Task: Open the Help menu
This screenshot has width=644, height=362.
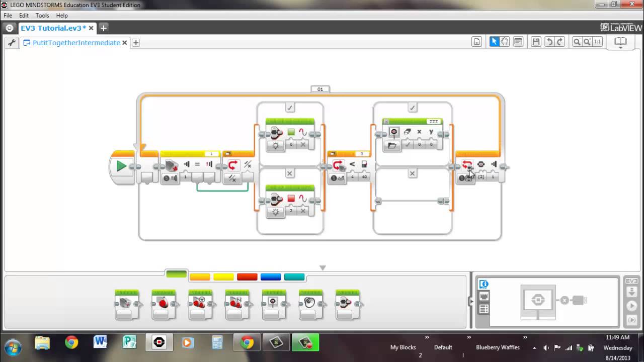Action: click(62, 16)
